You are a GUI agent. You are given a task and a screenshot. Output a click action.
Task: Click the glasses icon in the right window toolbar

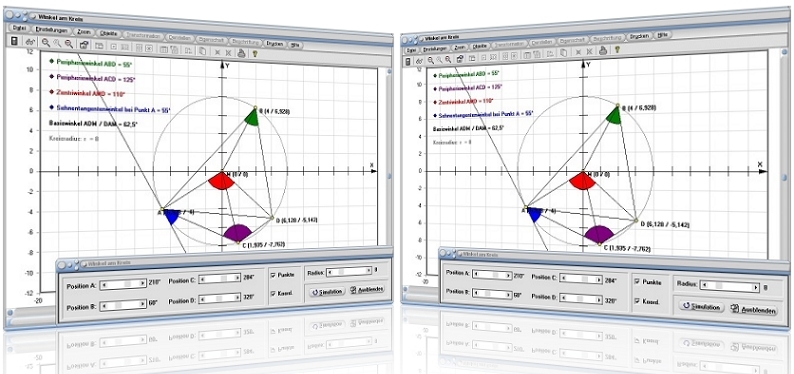click(419, 61)
